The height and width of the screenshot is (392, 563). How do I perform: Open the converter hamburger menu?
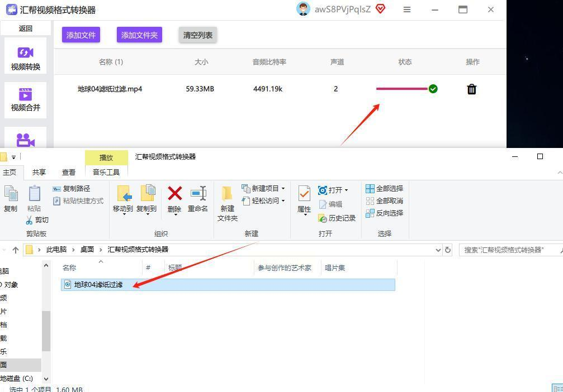pyautogui.click(x=407, y=9)
